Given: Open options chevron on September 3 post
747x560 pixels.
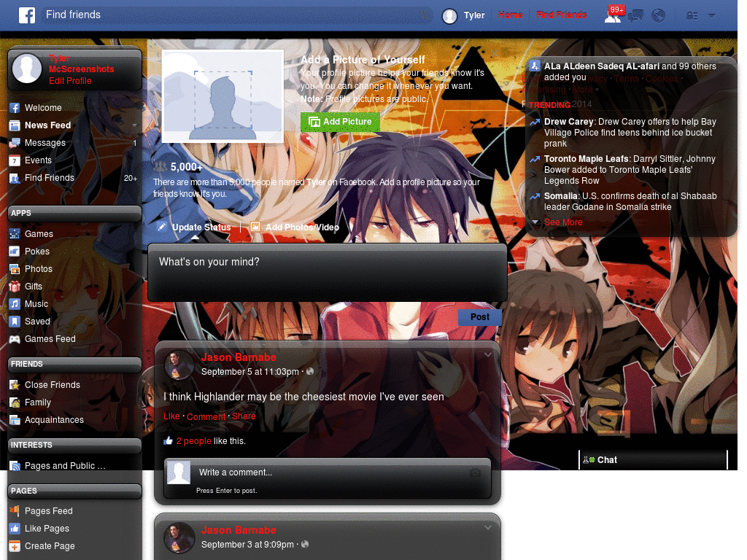Looking at the screenshot, I should [x=488, y=528].
